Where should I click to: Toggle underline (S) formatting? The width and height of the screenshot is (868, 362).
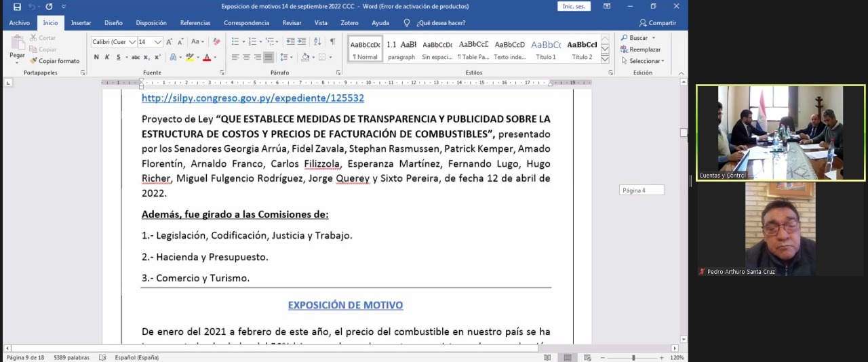(118, 58)
